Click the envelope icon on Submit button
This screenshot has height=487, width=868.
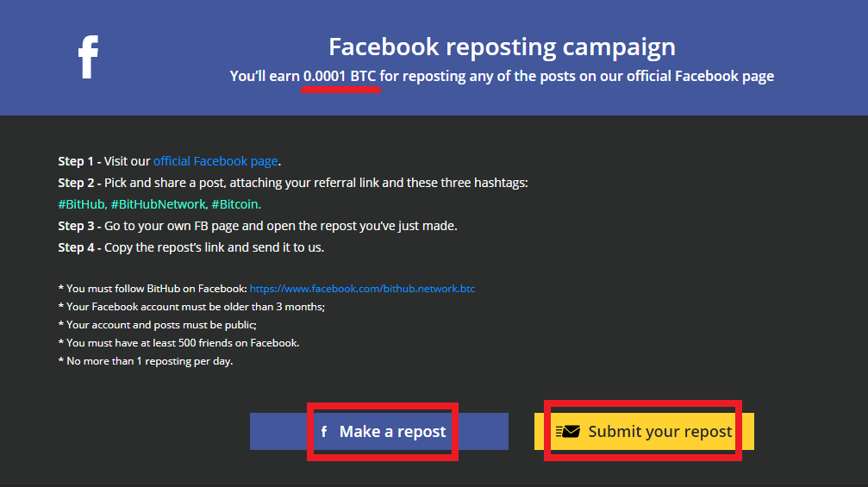pyautogui.click(x=568, y=431)
